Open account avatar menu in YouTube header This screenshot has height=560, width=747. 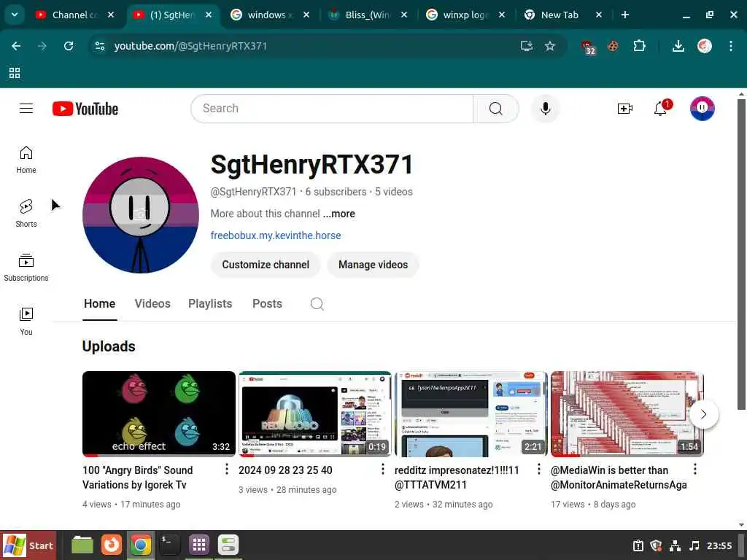[702, 109]
